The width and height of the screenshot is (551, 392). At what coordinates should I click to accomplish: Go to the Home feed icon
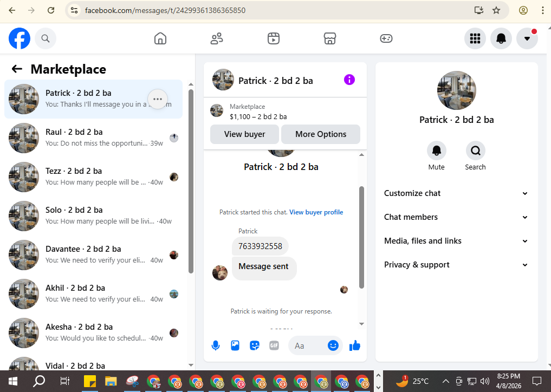(160, 38)
